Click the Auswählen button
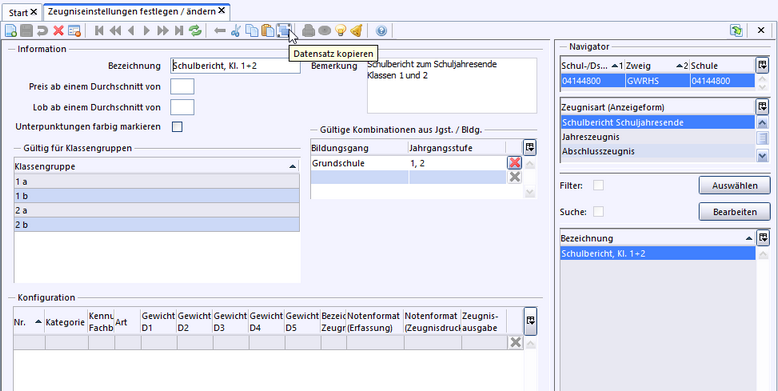This screenshot has height=391, width=778. click(x=735, y=186)
